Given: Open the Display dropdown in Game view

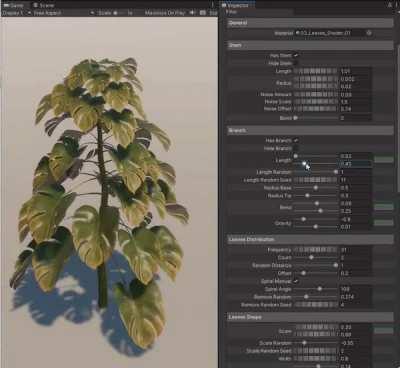Looking at the screenshot, I should tap(17, 13).
